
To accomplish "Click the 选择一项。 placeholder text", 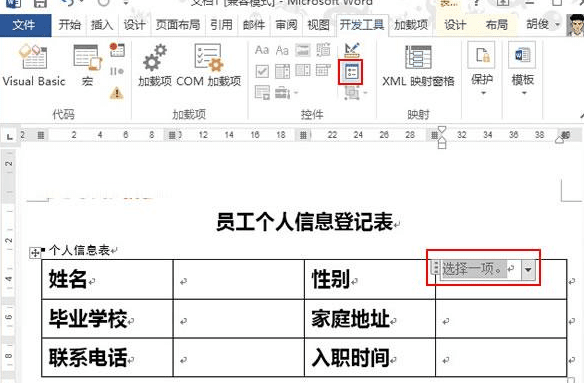I will point(474,269).
